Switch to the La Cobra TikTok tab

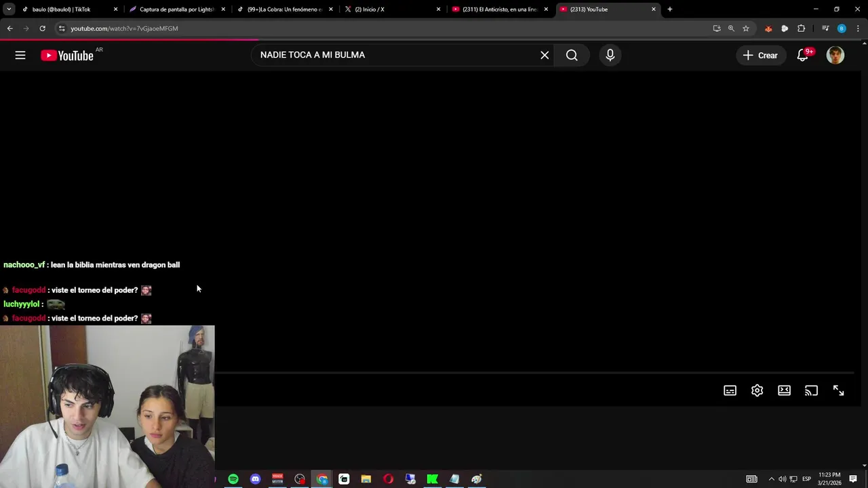[x=285, y=9]
